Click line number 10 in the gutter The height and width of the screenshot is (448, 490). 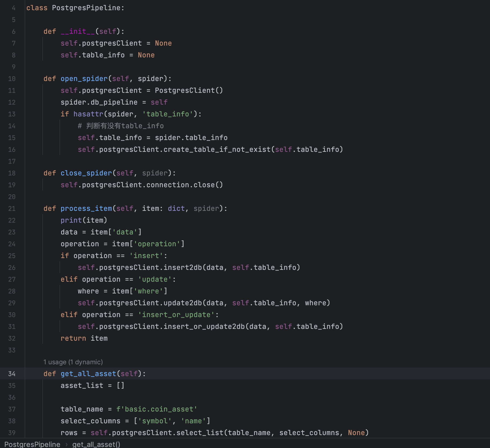point(12,79)
